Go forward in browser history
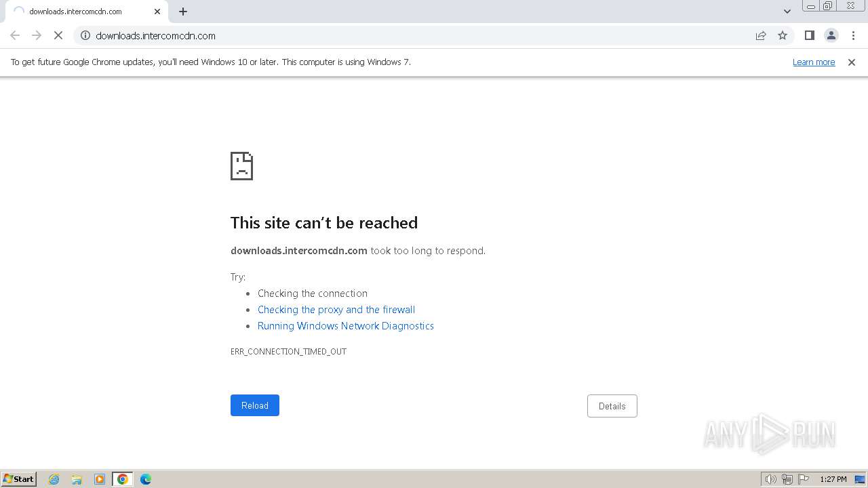The image size is (868, 488). point(37,35)
